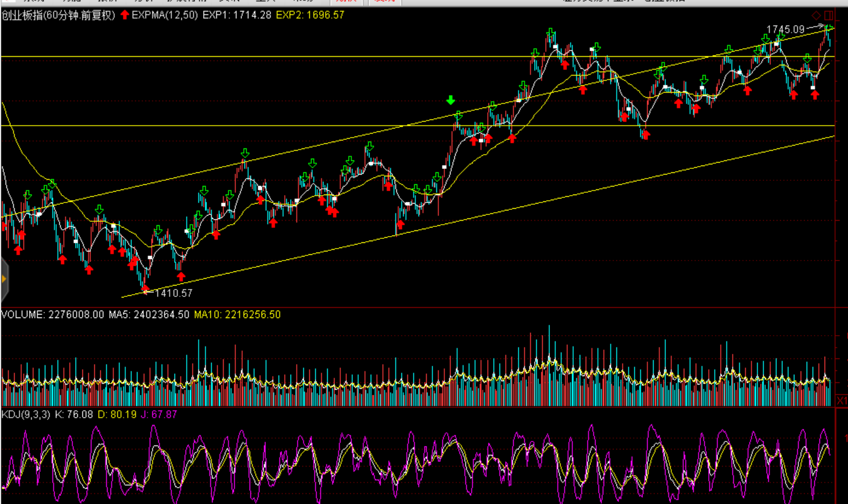Click the 1745.09 high price label
This screenshot has width=848, height=504.
[x=785, y=29]
